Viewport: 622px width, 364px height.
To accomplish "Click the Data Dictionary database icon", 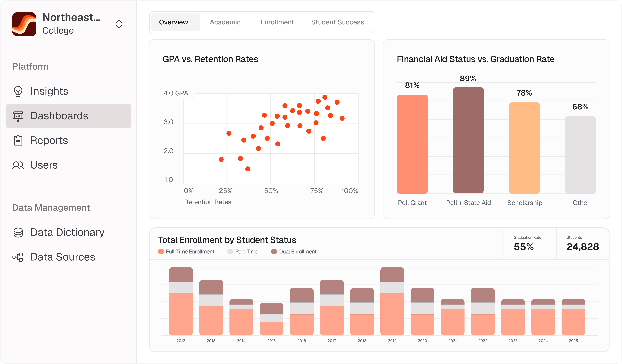I will (x=18, y=232).
